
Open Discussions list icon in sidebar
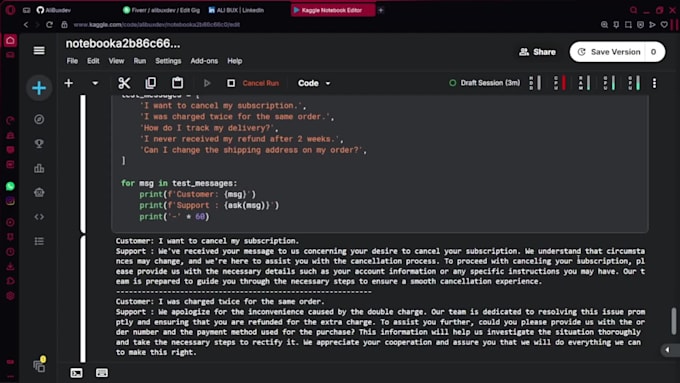pyautogui.click(x=39, y=241)
